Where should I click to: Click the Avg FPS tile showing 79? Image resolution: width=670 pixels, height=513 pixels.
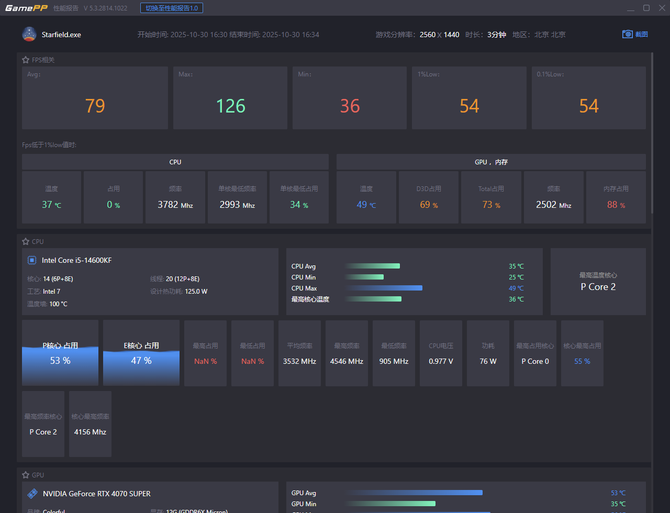(95, 98)
